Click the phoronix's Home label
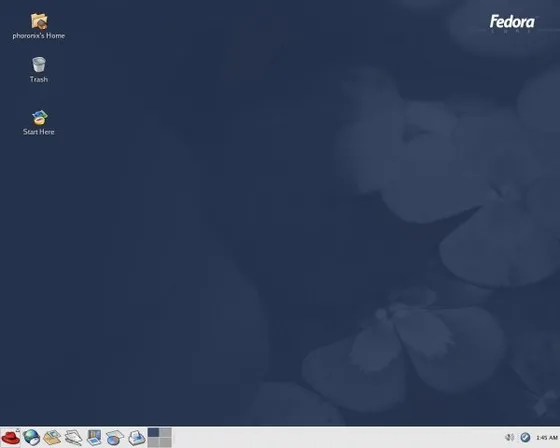The width and height of the screenshot is (560, 448). click(39, 36)
